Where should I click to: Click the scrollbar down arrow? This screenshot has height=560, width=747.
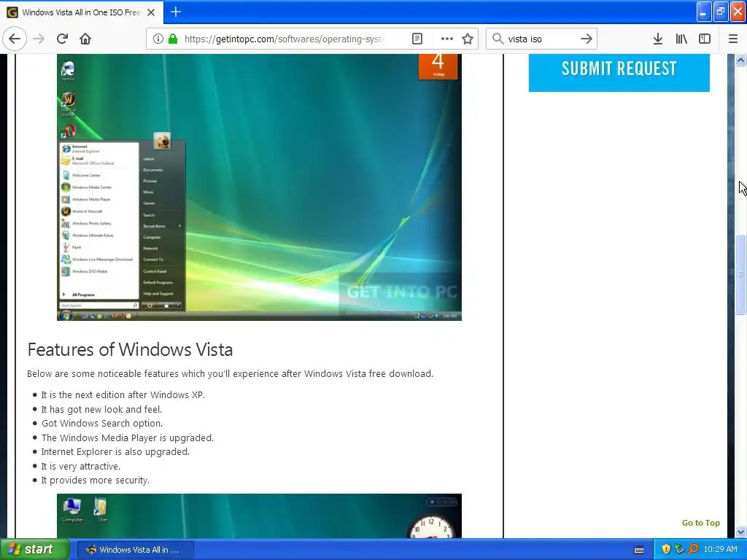tap(740, 532)
